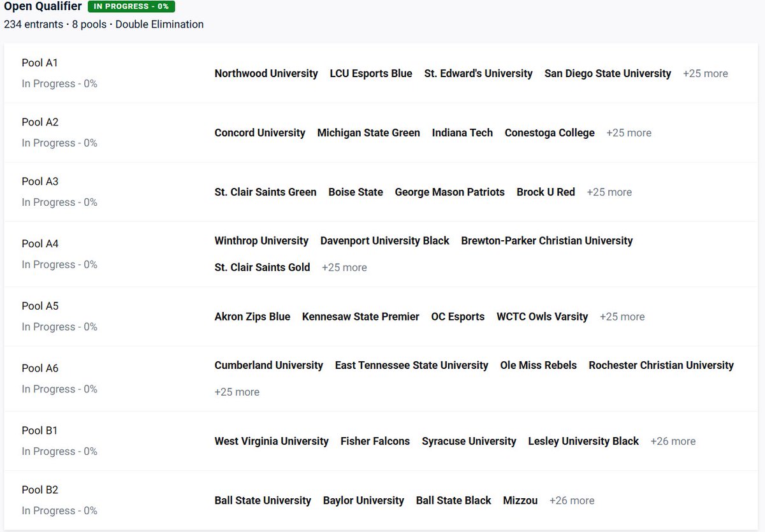Open the Pool B1 row
The width and height of the screenshot is (765, 532).
[x=381, y=441]
